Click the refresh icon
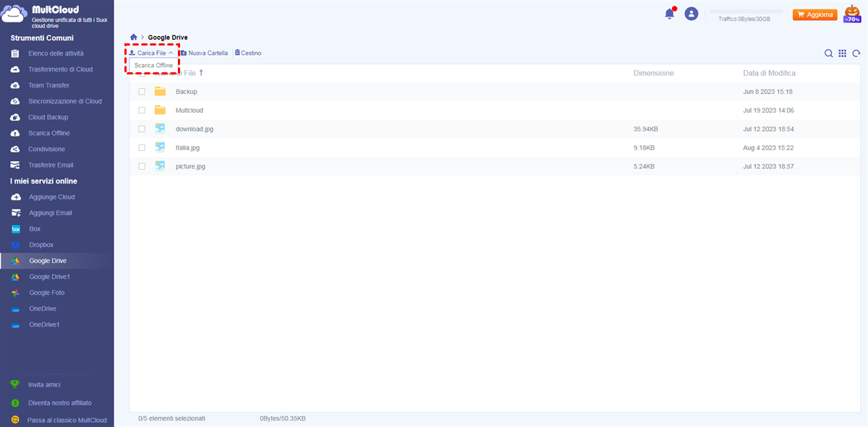868x427 pixels. [x=856, y=53]
